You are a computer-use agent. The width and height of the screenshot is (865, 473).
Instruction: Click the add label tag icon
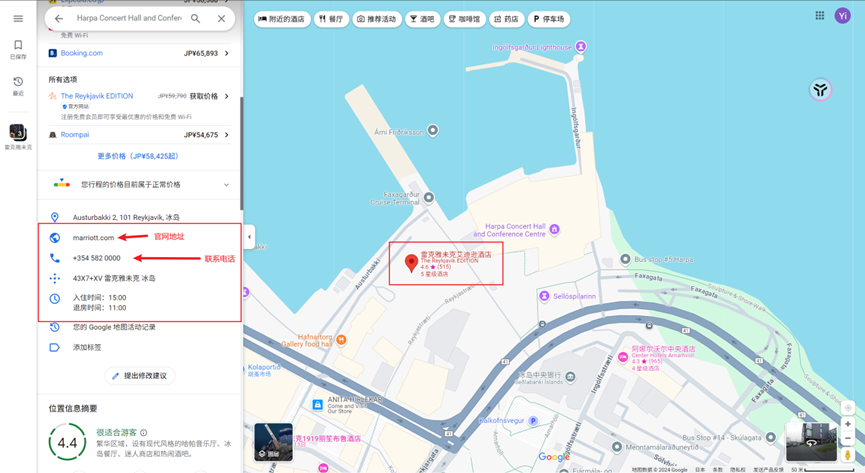point(55,348)
